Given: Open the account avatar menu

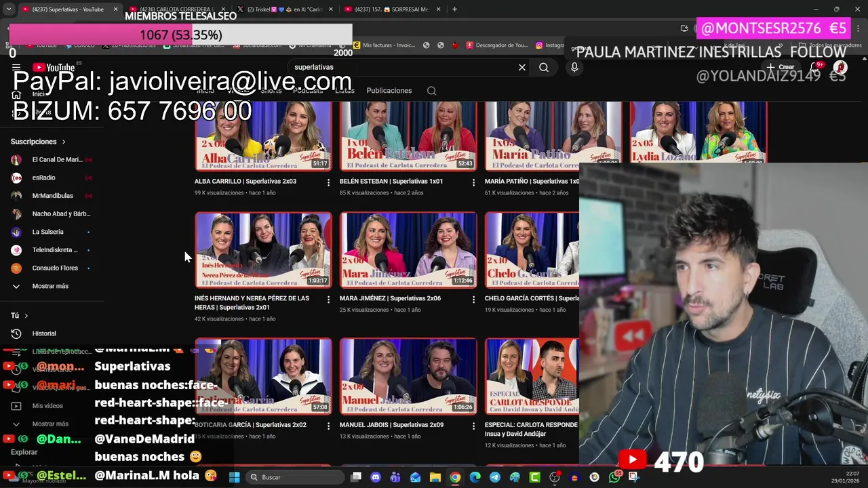Looking at the screenshot, I should coord(840,67).
